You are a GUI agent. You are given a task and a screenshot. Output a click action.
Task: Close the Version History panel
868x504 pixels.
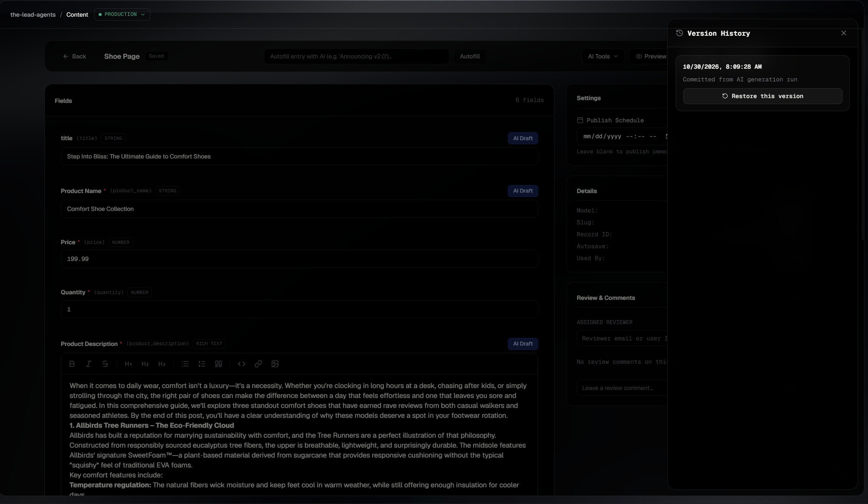(844, 33)
